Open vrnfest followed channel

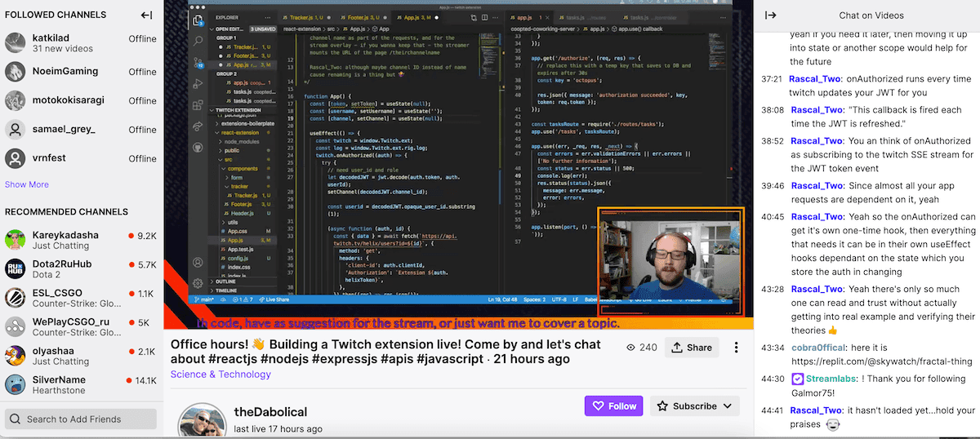coord(81,157)
